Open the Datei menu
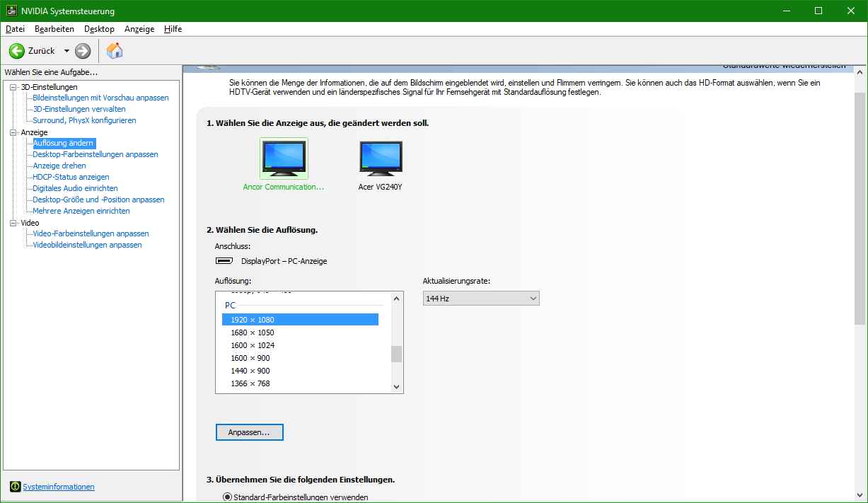 pos(15,29)
